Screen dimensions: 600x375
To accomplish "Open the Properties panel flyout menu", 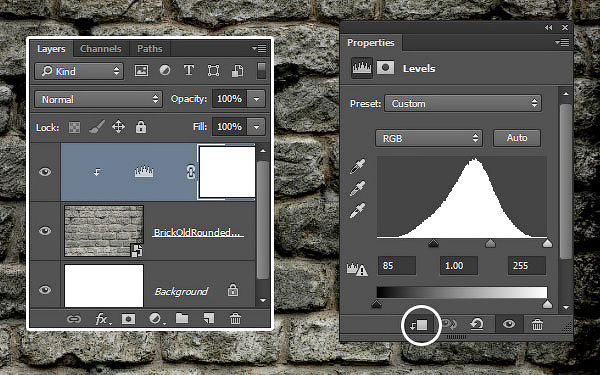I will pos(562,42).
